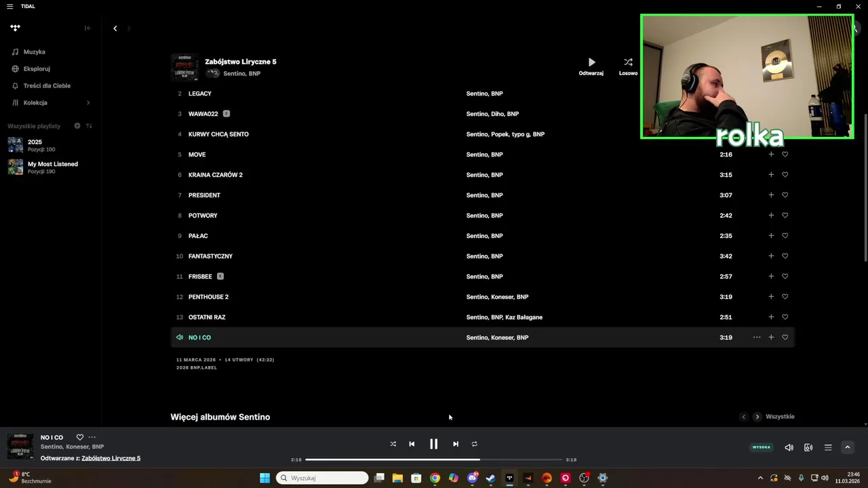This screenshot has height=488, width=868.
Task: Play the album with Odtwarzaj button
Action: [x=591, y=66]
